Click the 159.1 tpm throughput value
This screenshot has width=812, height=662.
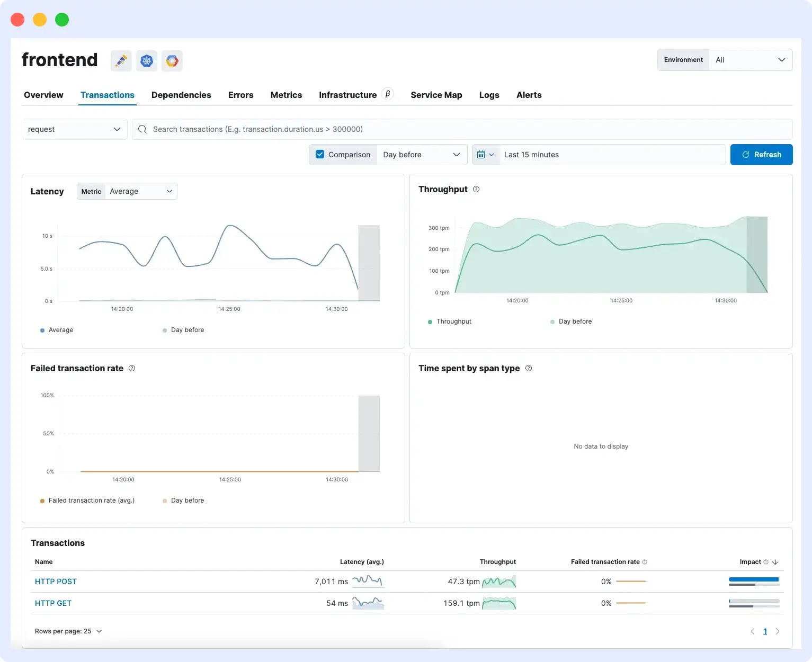pos(462,603)
